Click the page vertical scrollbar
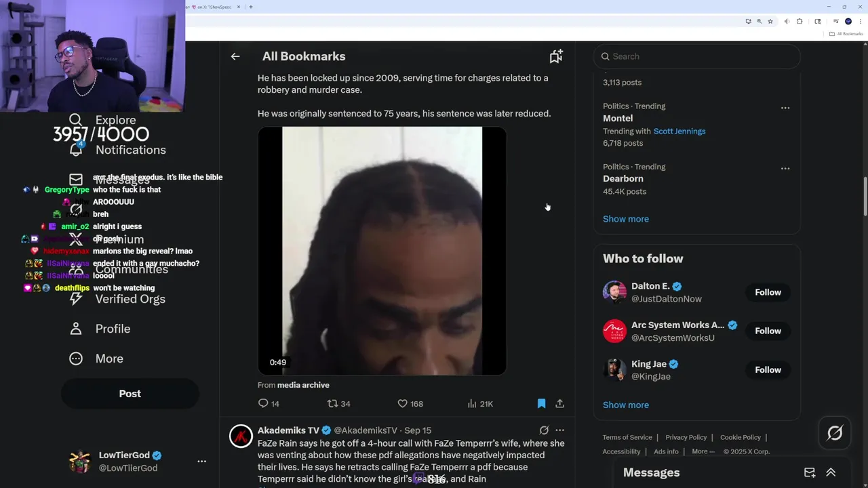The image size is (868, 488). point(864,197)
